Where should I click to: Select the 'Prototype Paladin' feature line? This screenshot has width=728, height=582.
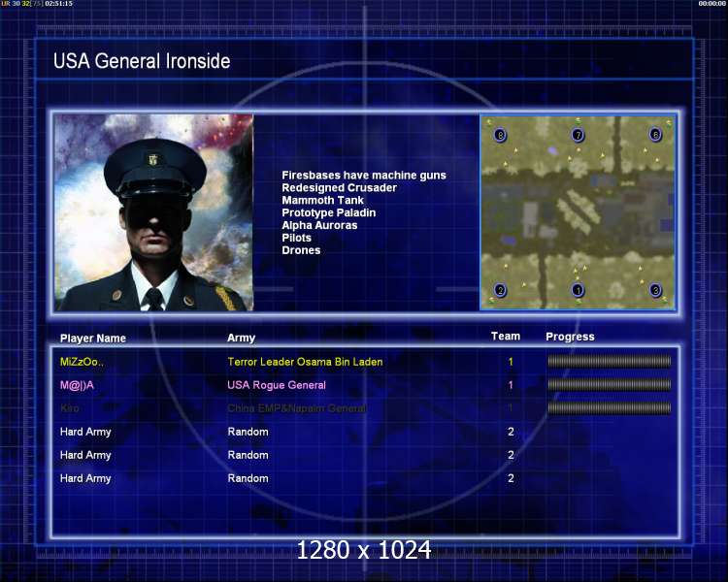coord(329,212)
